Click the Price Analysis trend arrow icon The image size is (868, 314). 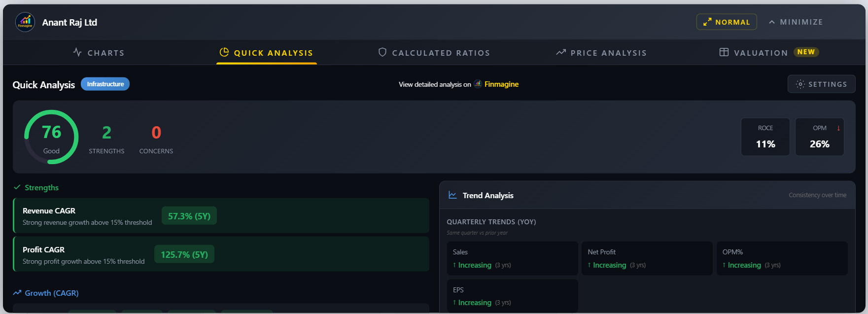tap(561, 52)
